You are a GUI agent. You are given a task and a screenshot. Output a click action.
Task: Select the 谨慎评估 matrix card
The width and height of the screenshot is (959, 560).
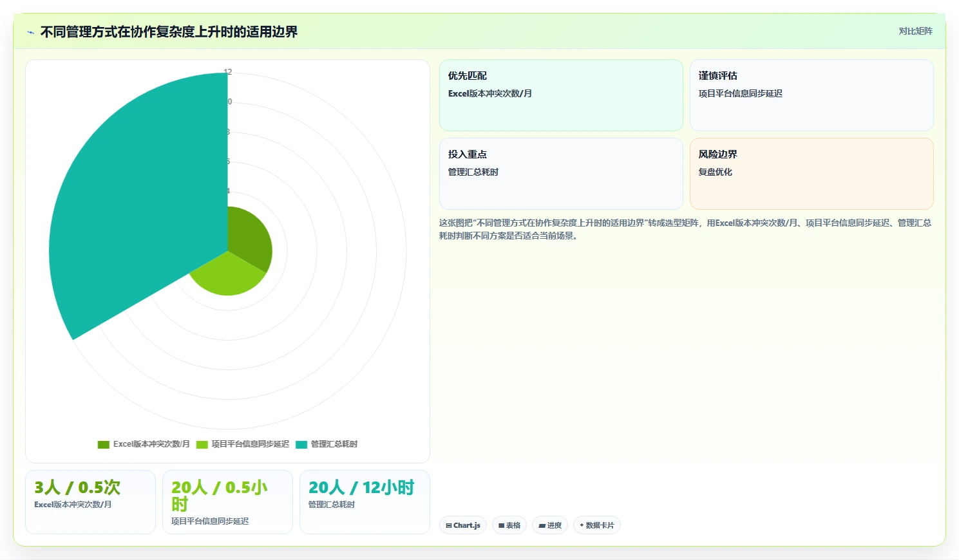(x=812, y=95)
